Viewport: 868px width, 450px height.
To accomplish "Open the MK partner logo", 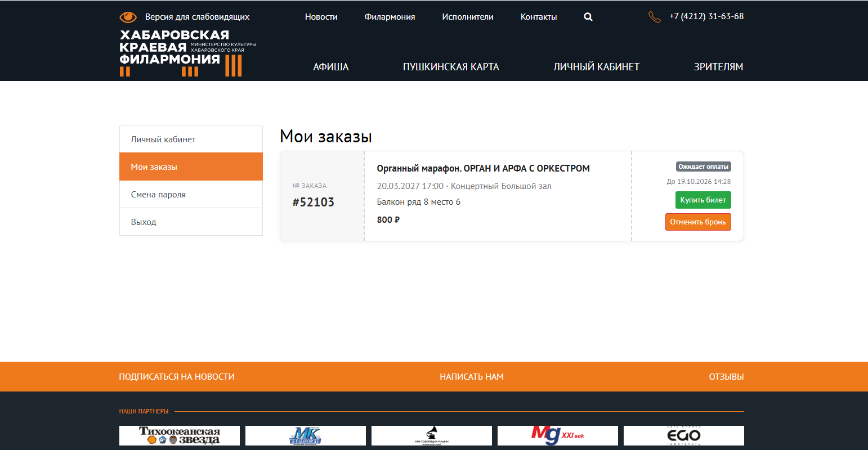I will click(x=306, y=435).
